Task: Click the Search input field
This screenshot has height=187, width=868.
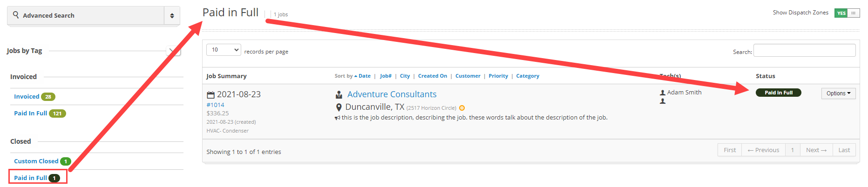Action: 804,51
